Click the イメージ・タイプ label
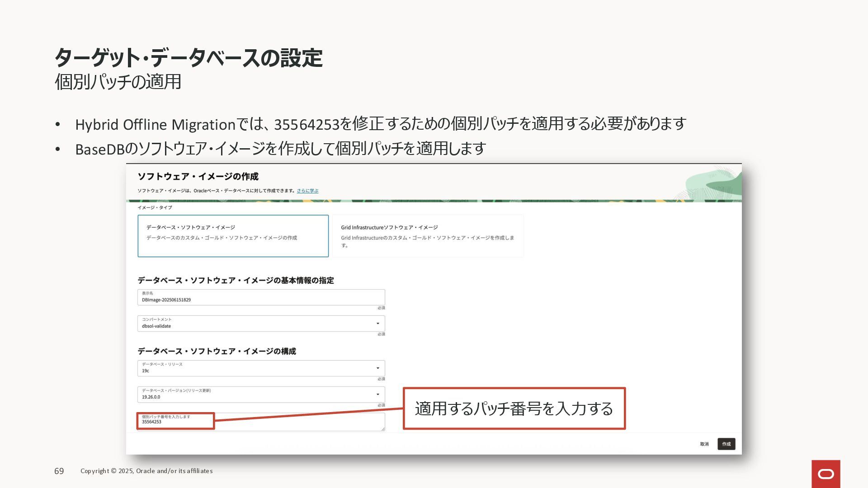 (155, 207)
